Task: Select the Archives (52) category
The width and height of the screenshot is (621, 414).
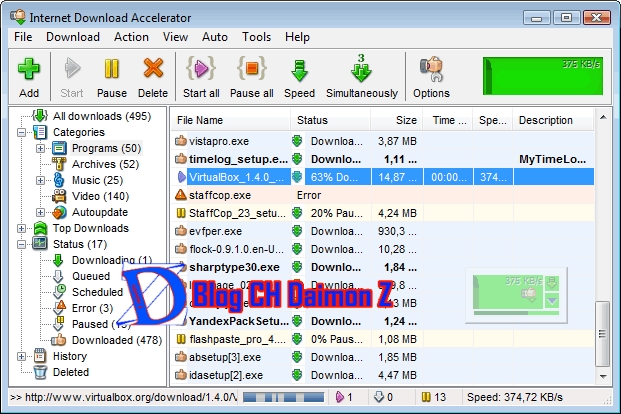Action: pyautogui.click(x=105, y=164)
